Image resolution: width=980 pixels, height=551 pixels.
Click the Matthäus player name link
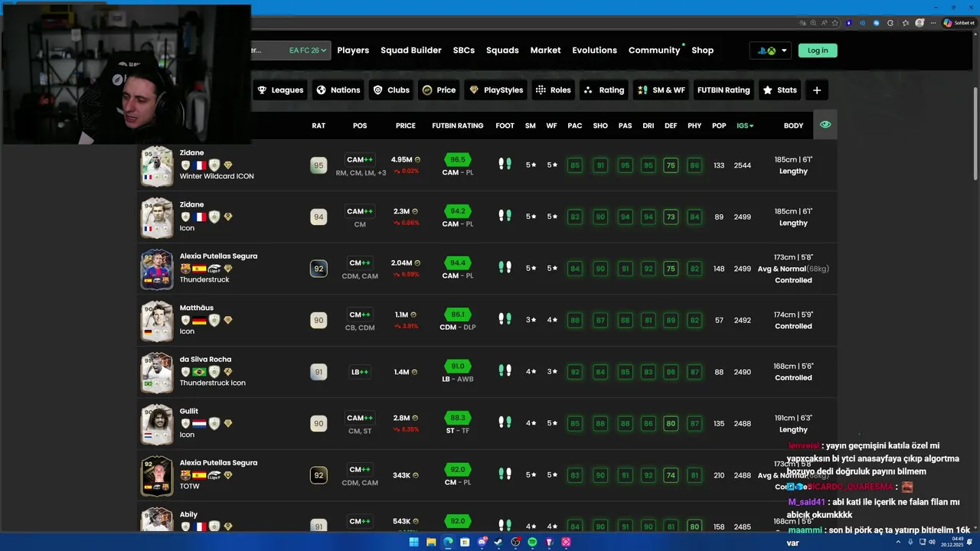[x=197, y=308]
